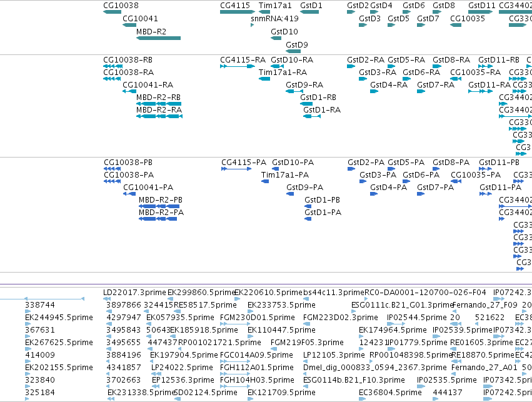Image resolution: width=532 pixels, height=402 pixels.
Task: Select the GstD11-RB transcript label
Action: point(499,60)
